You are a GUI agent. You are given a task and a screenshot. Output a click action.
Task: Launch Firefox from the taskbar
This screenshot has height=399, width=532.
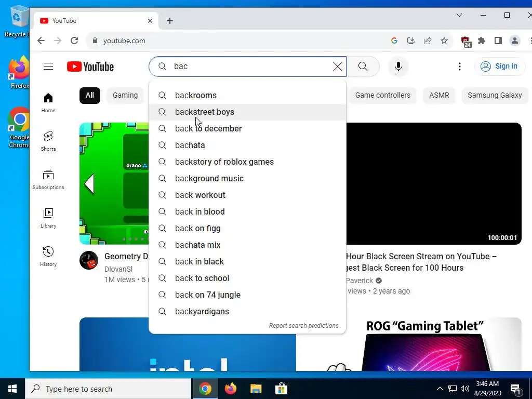pos(230,389)
